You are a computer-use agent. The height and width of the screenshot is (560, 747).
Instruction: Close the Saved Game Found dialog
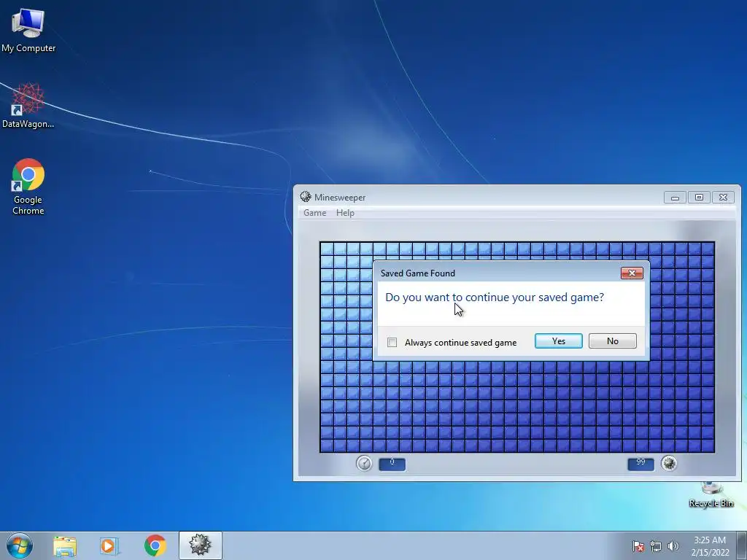[632, 273]
